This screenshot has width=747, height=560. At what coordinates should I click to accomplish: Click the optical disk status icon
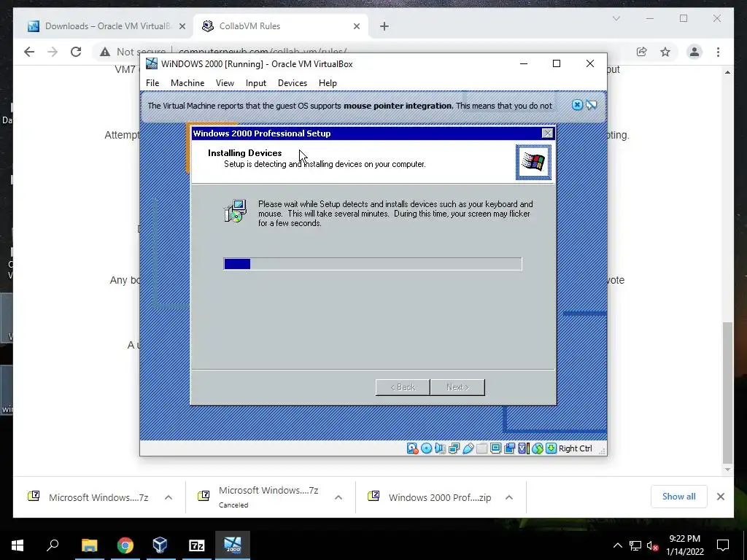tap(426, 448)
